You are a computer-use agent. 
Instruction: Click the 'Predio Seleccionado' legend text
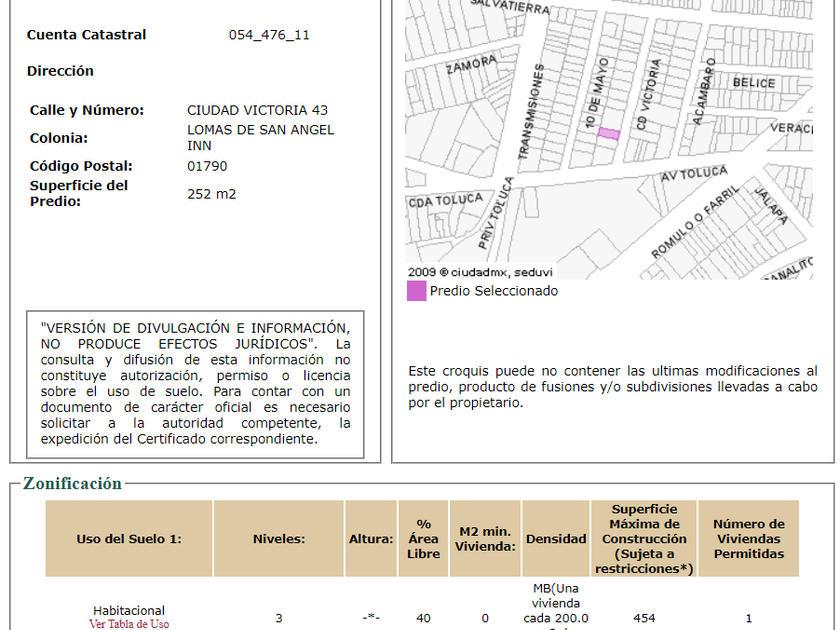point(494,291)
